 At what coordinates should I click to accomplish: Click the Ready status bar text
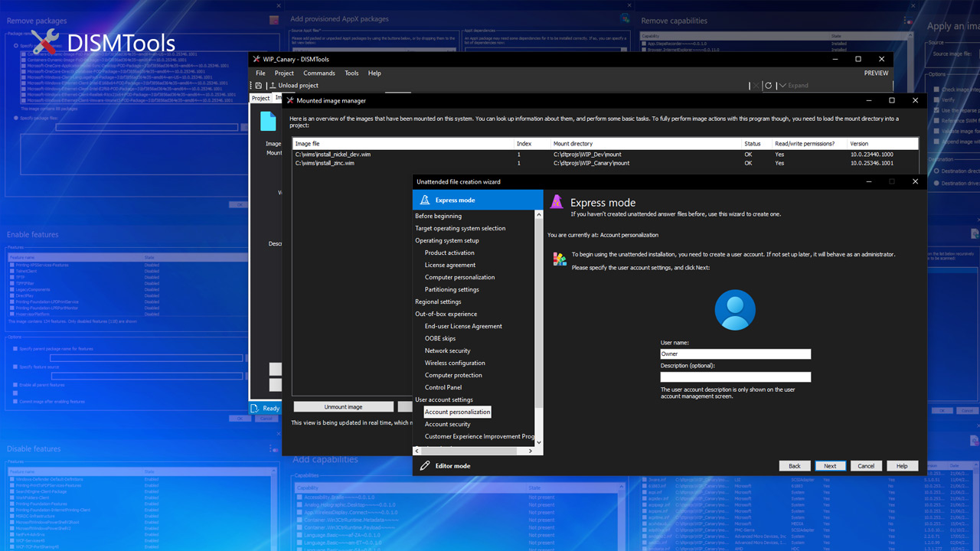(271, 408)
